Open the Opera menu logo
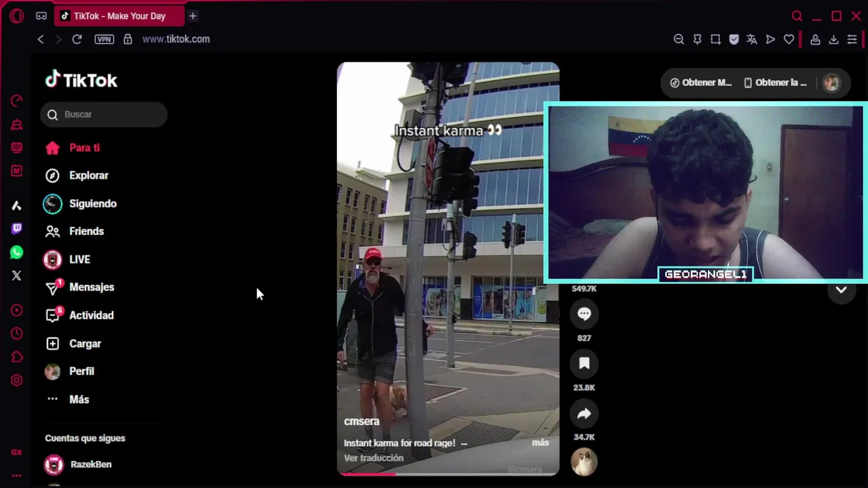Screen dimensions: 868x488 16,16
